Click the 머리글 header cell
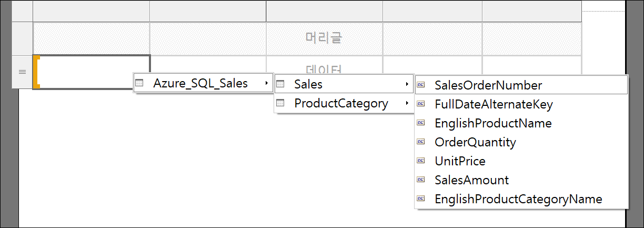Image resolution: width=644 pixels, height=228 pixels. 324,38
